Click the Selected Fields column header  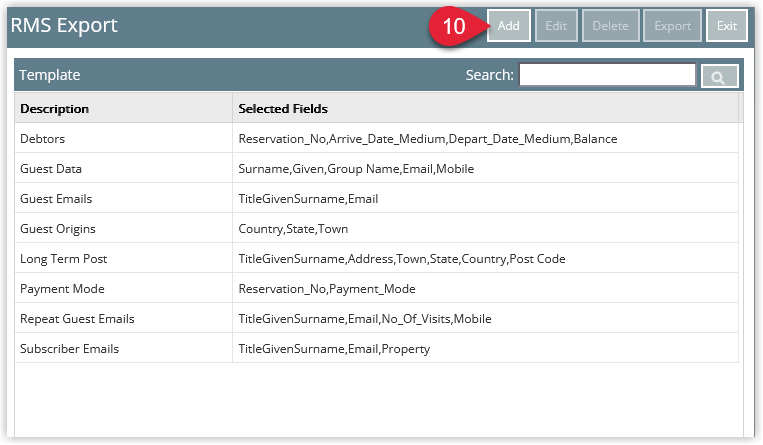tap(485, 109)
